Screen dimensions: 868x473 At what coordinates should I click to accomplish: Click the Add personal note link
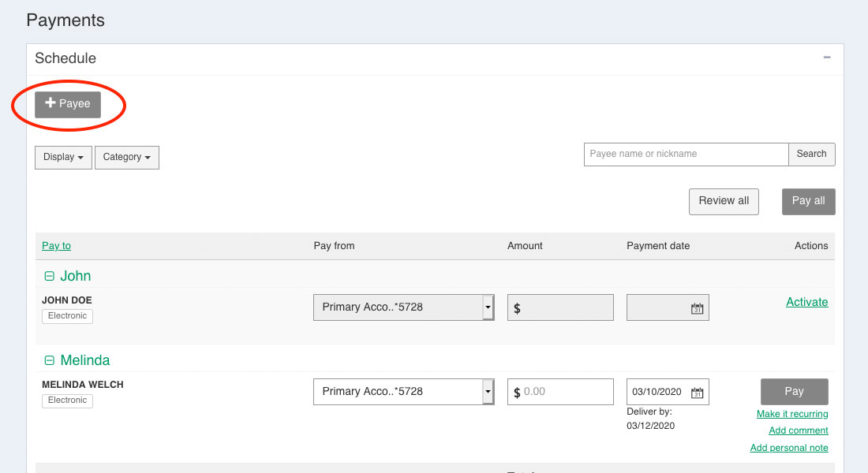(x=789, y=448)
